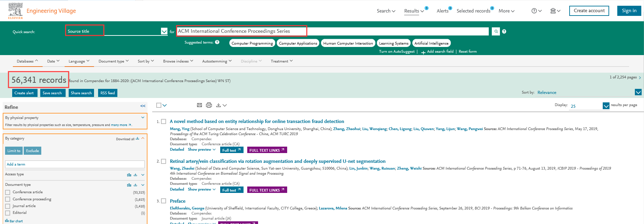
Task: Open the Treatment menu
Action: coord(282,61)
